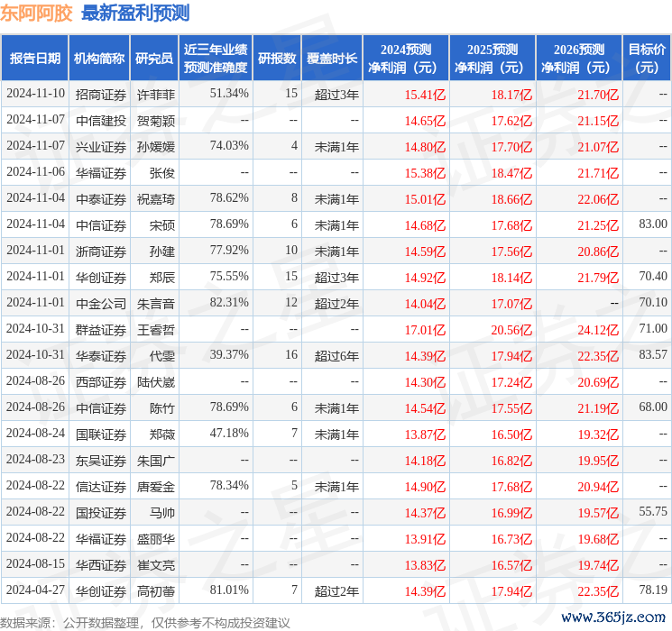Click the heading 最新盈利预测

tap(135, 14)
